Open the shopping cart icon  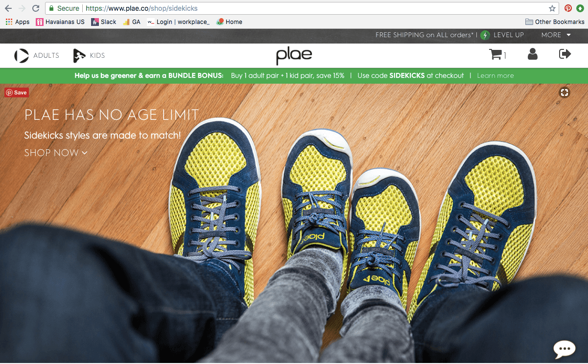496,55
